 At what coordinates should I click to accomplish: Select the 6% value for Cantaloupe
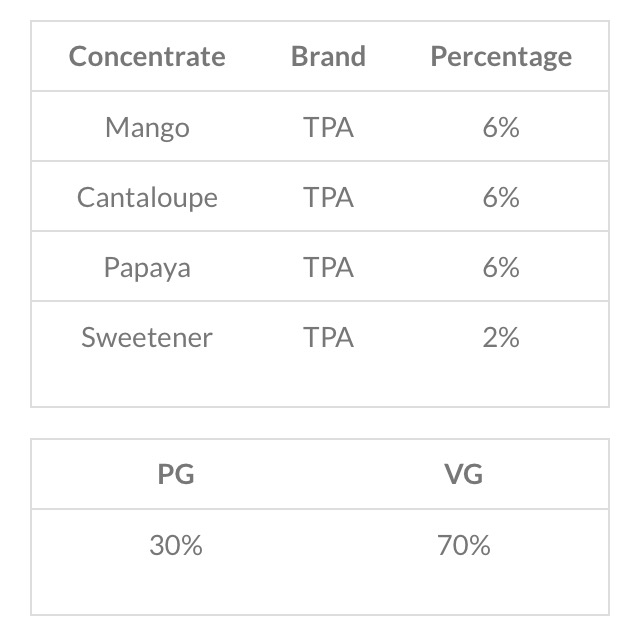coord(500,197)
